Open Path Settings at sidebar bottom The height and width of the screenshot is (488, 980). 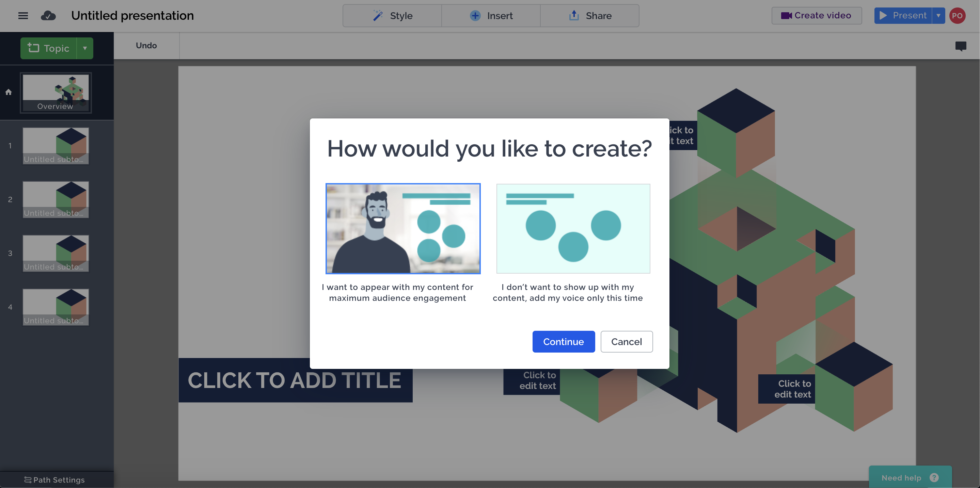[55, 479]
